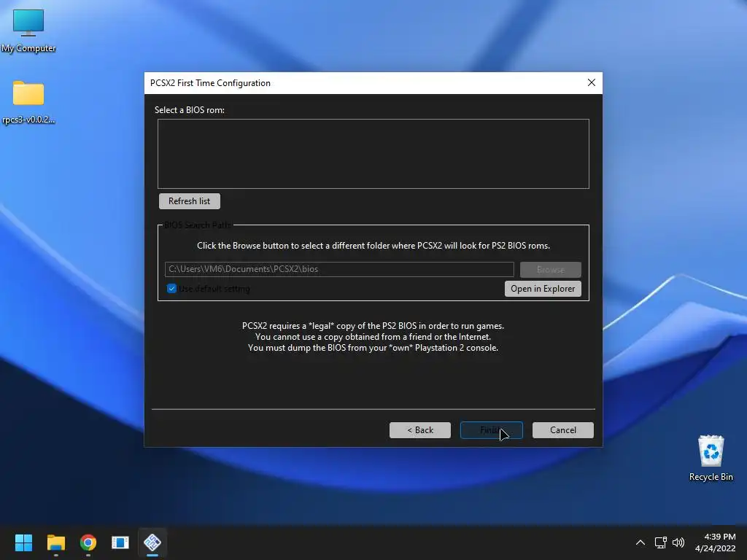The width and height of the screenshot is (747, 560).
Task: Open network status tray icon
Action: point(660,542)
